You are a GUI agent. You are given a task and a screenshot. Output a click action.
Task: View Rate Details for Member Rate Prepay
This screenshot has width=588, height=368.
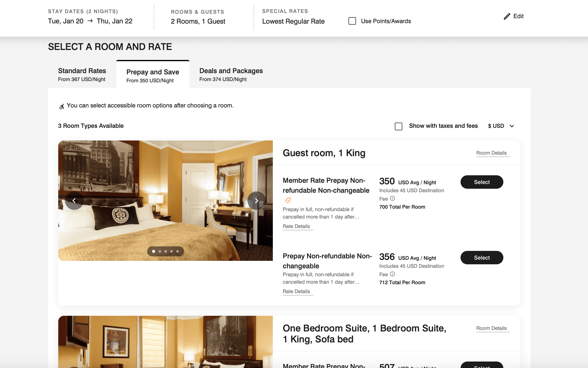[x=296, y=226]
